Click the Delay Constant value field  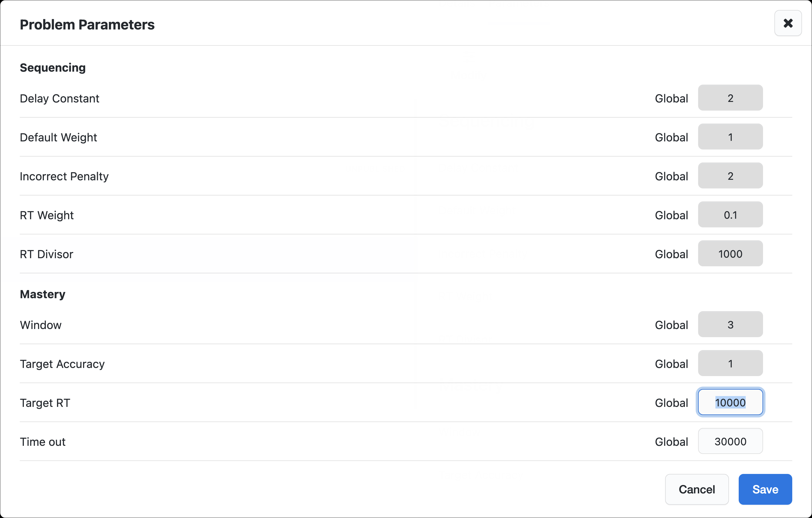pyautogui.click(x=730, y=98)
